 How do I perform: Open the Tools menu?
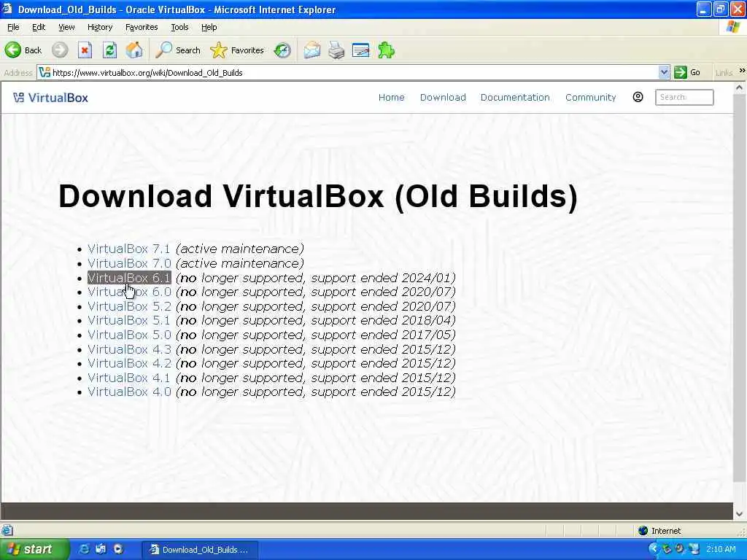pyautogui.click(x=179, y=27)
